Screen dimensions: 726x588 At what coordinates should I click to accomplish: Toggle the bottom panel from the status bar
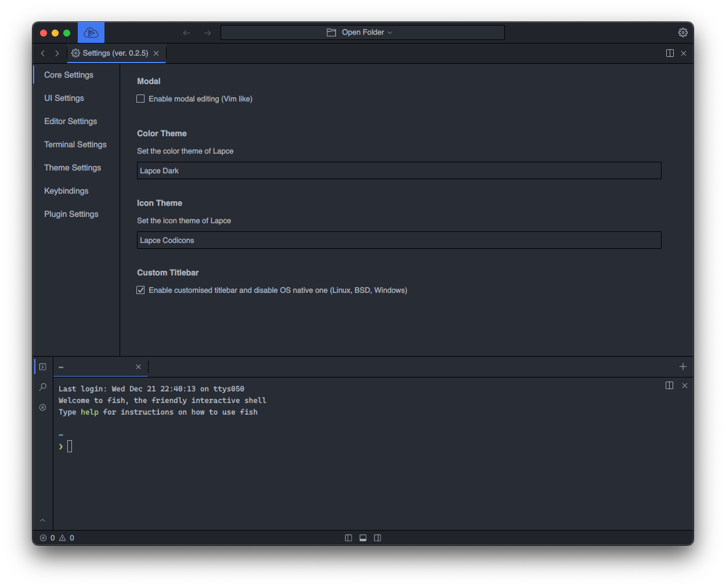[363, 538]
